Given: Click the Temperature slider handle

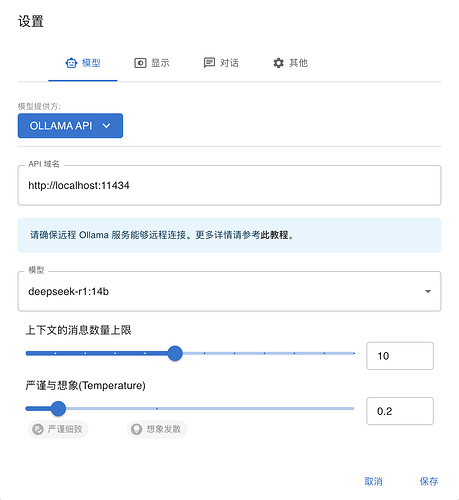Looking at the screenshot, I should tap(58, 409).
